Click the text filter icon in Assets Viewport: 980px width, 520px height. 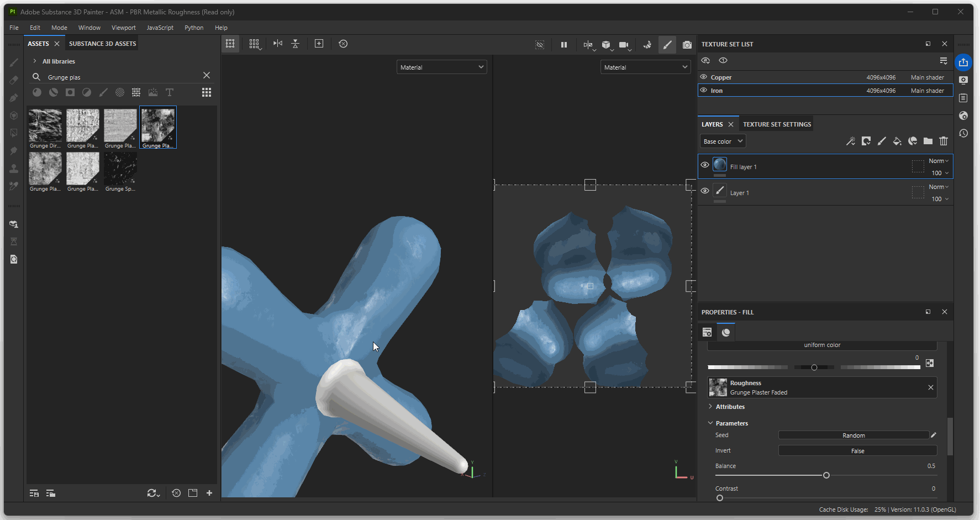point(170,92)
